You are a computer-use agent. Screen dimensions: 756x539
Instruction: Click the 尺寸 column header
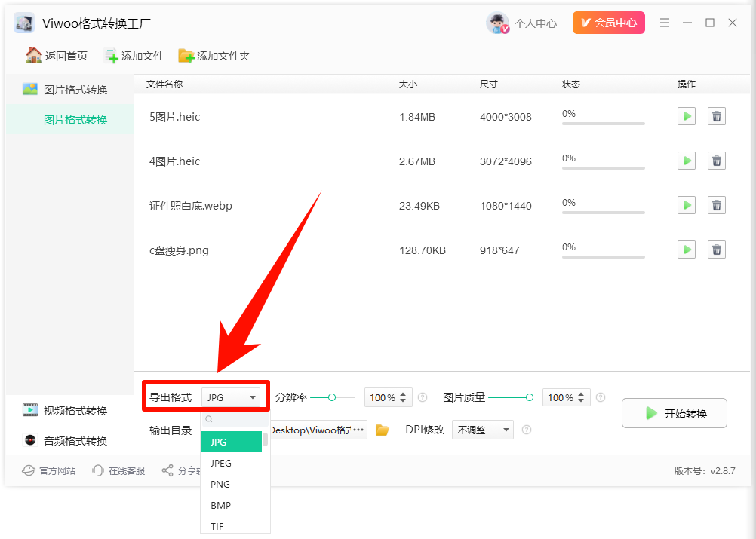pyautogui.click(x=488, y=84)
